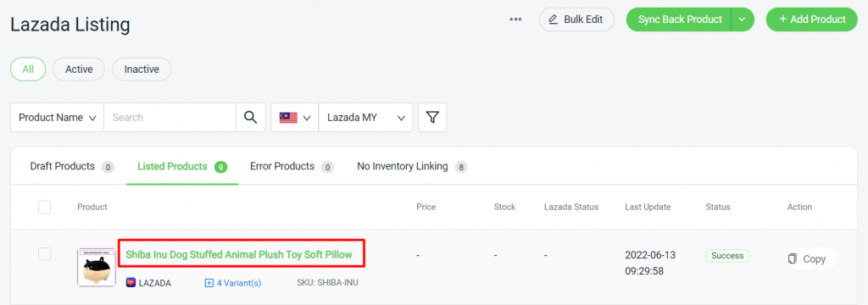This screenshot has height=305, width=868.
Task: Click into the Search text field
Action: point(170,118)
